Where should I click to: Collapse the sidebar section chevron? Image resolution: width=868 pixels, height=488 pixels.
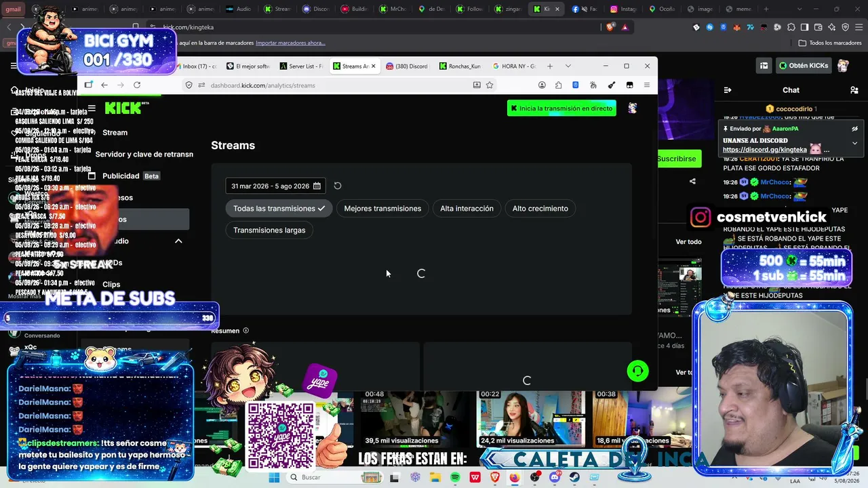[178, 241]
